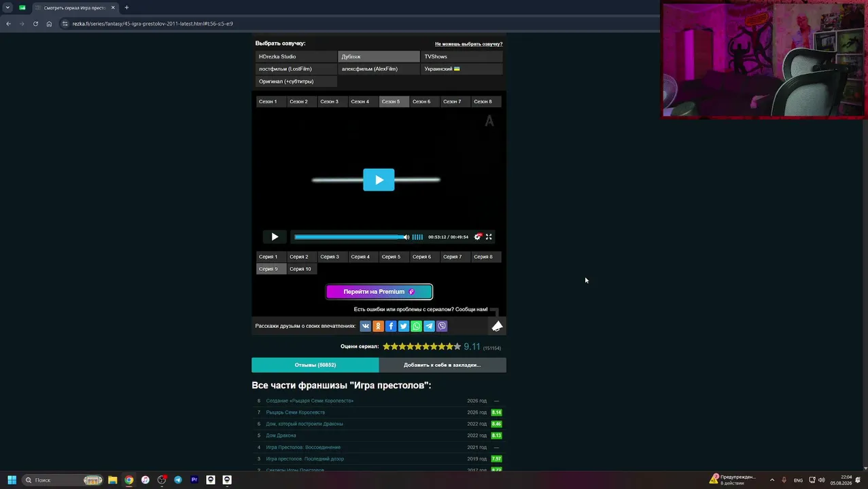Select HDrezka Studio voiceover

(x=296, y=57)
